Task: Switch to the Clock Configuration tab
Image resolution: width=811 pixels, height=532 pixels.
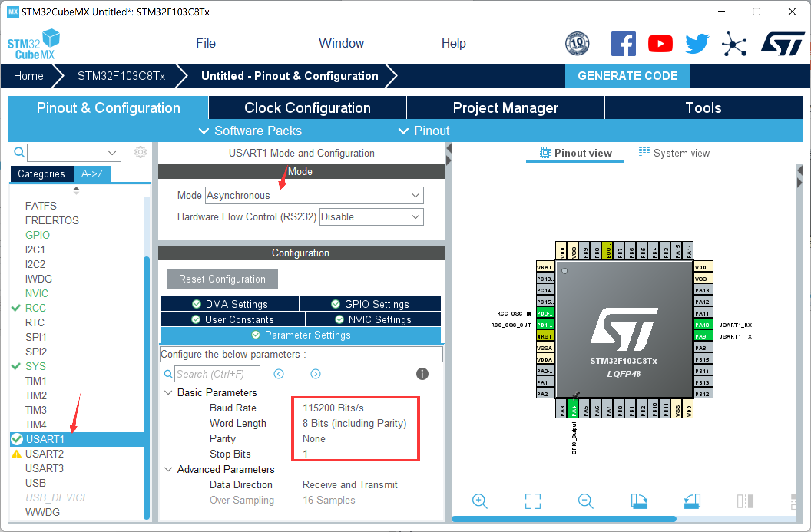Action: [x=307, y=108]
